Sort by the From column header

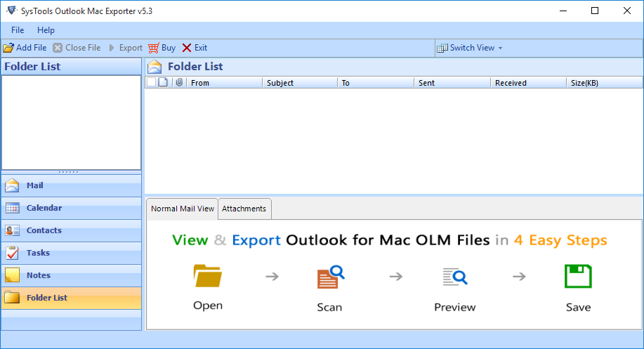click(x=224, y=83)
